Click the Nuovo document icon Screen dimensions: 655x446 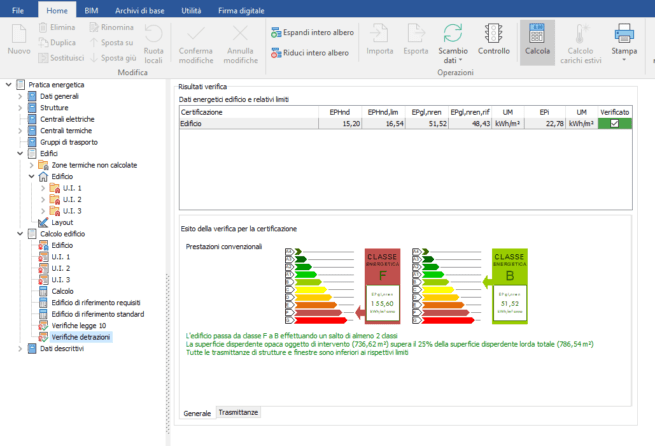19,33
